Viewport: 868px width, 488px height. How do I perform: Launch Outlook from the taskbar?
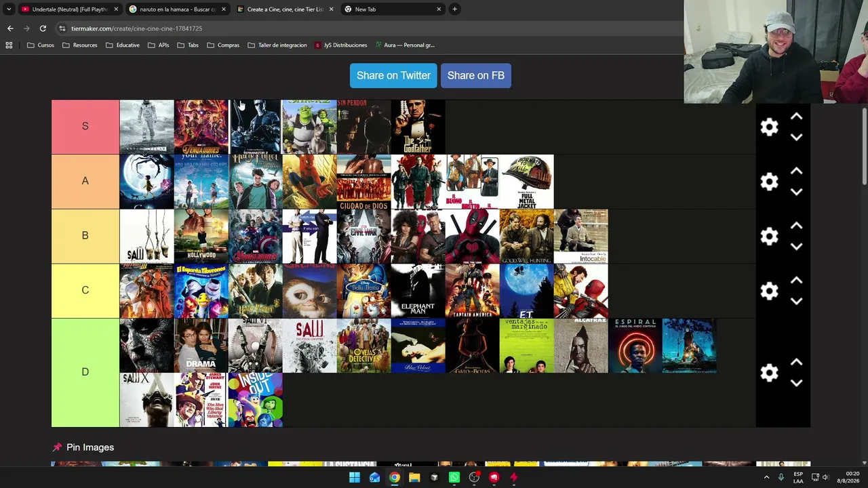pyautogui.click(x=374, y=477)
